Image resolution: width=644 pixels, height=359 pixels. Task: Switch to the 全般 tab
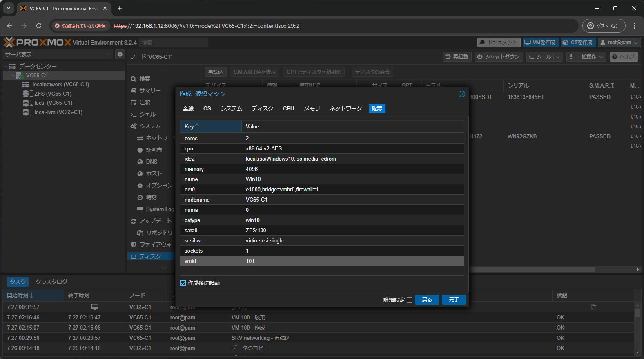click(x=188, y=108)
